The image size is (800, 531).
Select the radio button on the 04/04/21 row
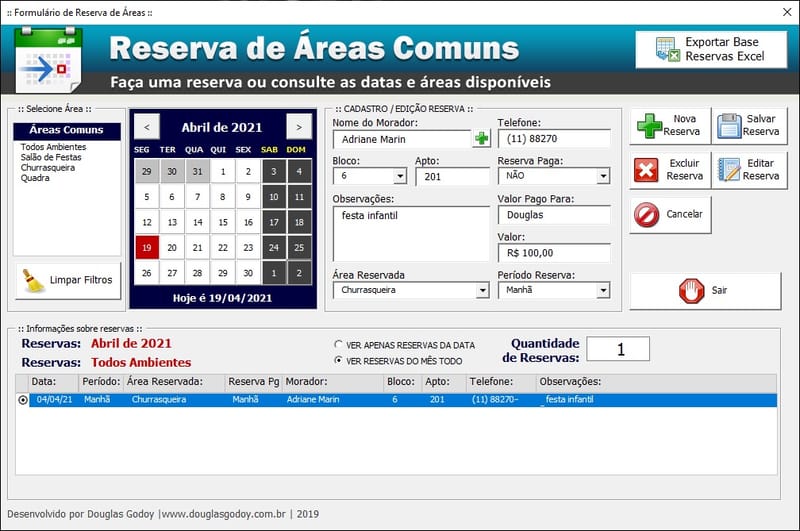pos(23,400)
